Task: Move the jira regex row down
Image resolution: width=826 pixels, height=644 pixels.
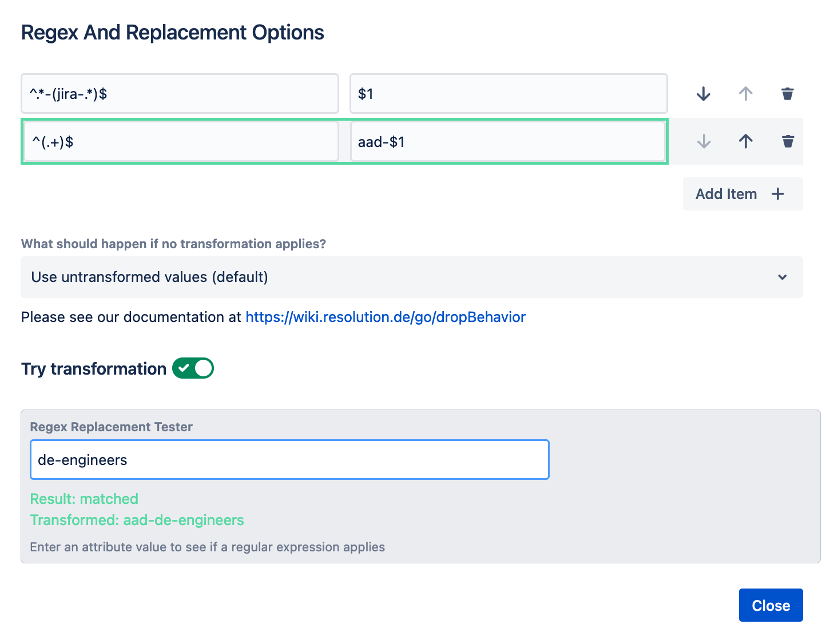Action: coord(704,94)
